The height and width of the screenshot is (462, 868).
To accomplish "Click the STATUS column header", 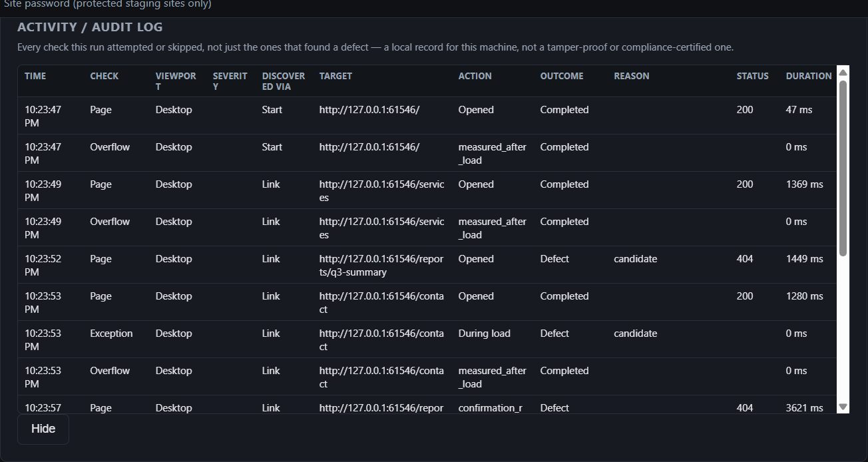I will 753,76.
